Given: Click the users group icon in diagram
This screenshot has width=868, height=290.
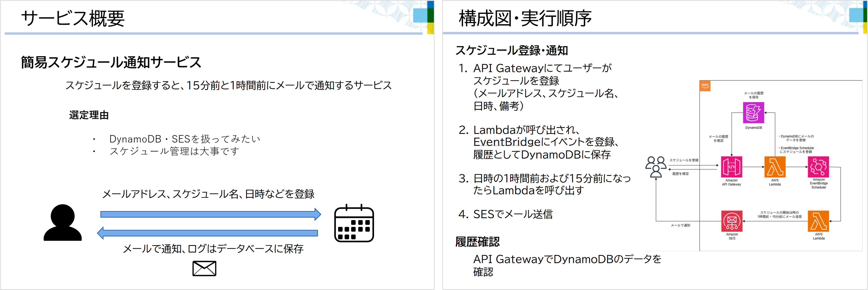Looking at the screenshot, I should pos(655,167).
